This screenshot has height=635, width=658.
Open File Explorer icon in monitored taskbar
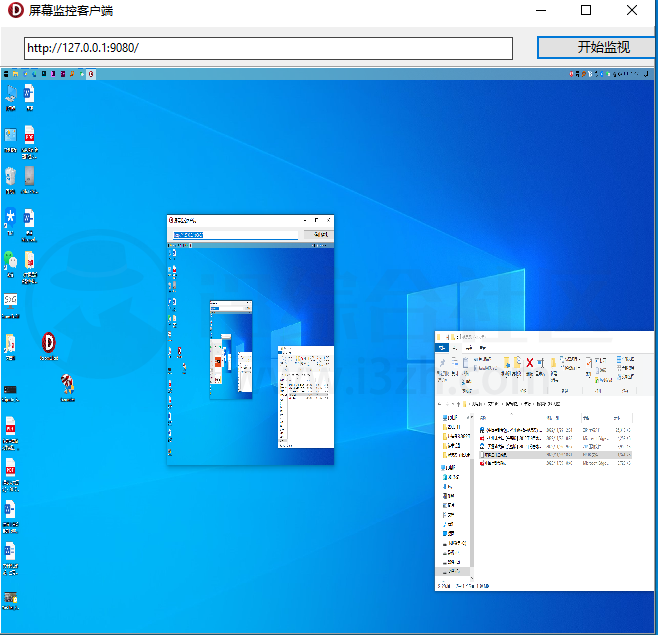click(x=16, y=74)
